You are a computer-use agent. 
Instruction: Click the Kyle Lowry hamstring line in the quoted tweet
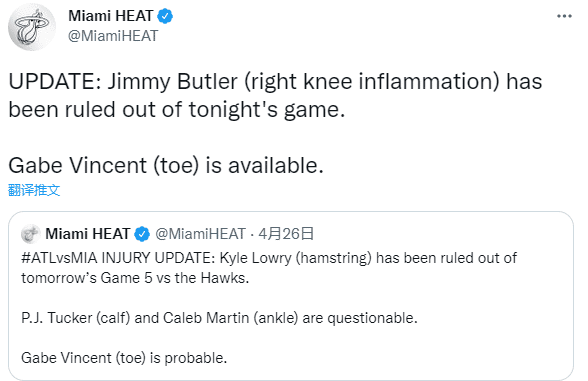click(269, 258)
